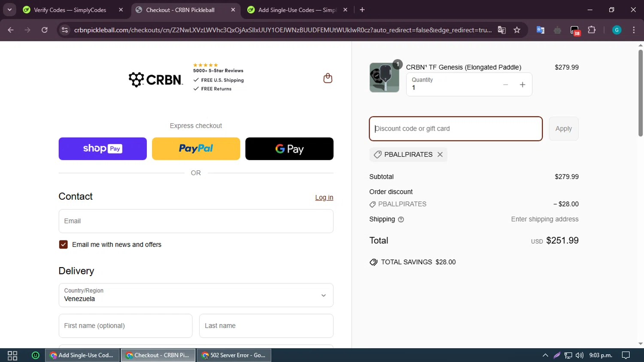This screenshot has height=362, width=644.
Task: Open the extension with red 38 badge
Action: pyautogui.click(x=575, y=30)
